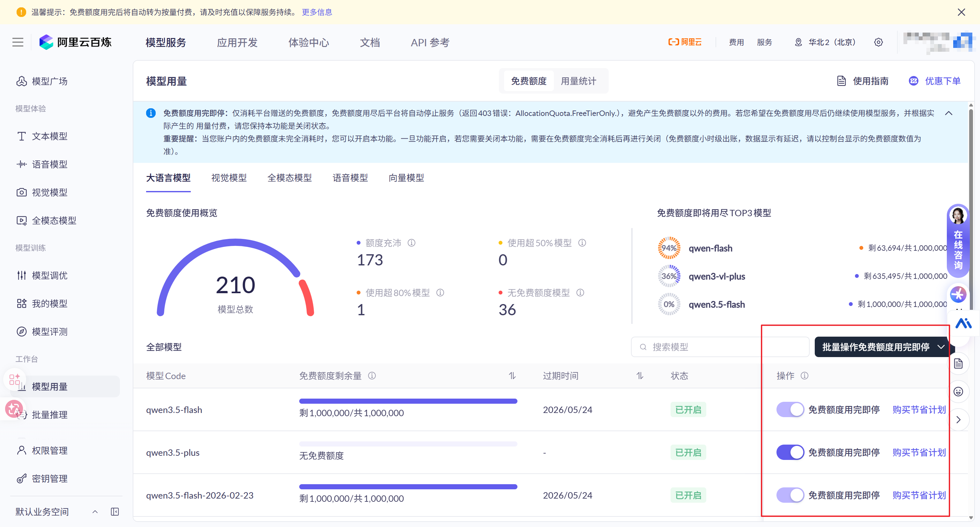Click the settings gear icon in header
This screenshot has height=527, width=980.
(x=878, y=42)
